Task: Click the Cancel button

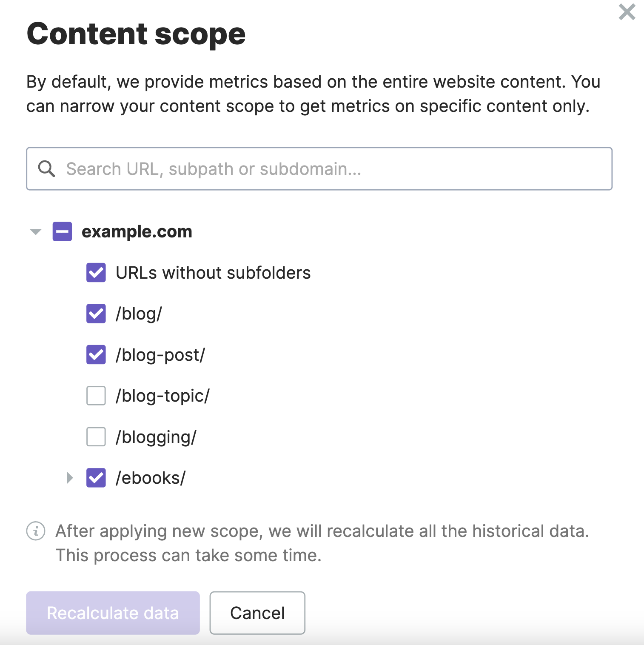Action: coord(257,613)
